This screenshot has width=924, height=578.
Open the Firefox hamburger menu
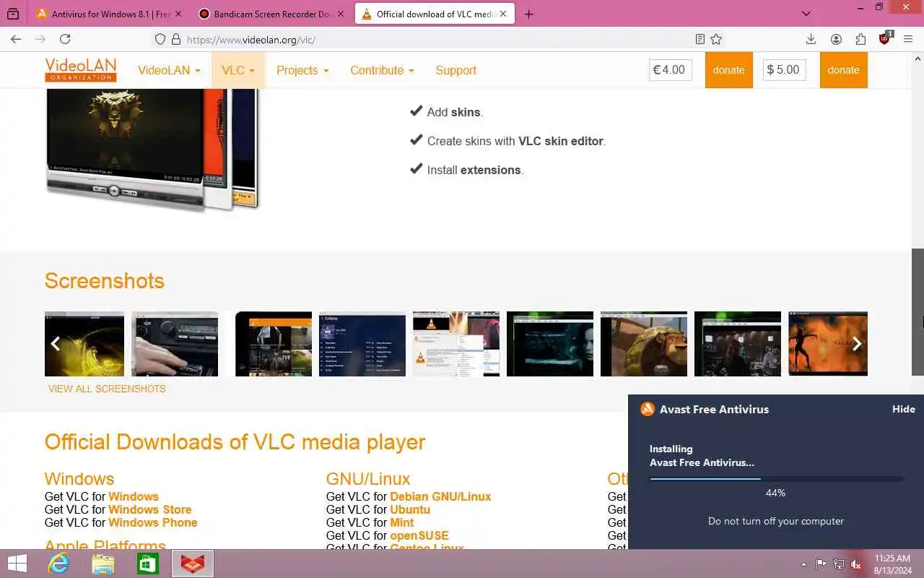[x=908, y=40]
